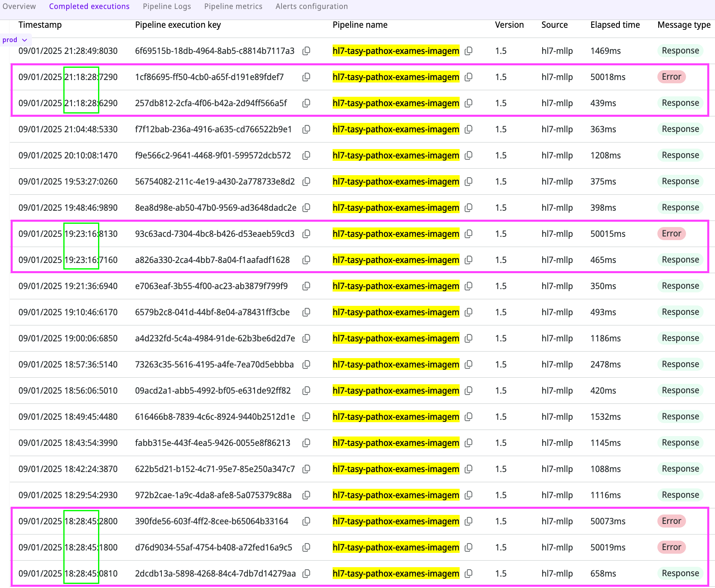The image size is (715, 588).
Task: Open the prod environment dropdown
Action: click(15, 40)
